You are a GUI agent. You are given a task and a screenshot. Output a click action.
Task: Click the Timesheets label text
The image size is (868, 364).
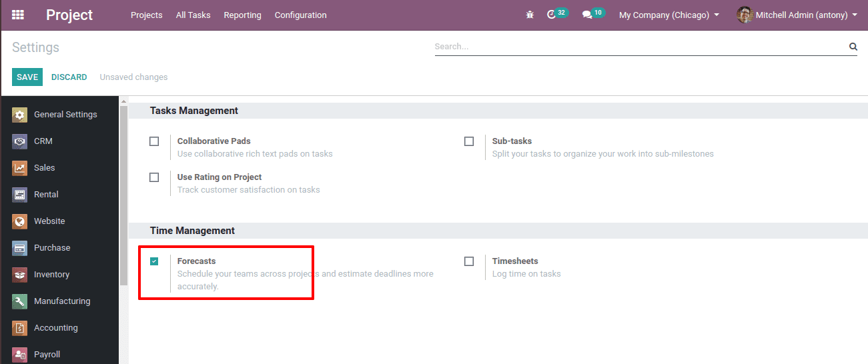pos(515,261)
